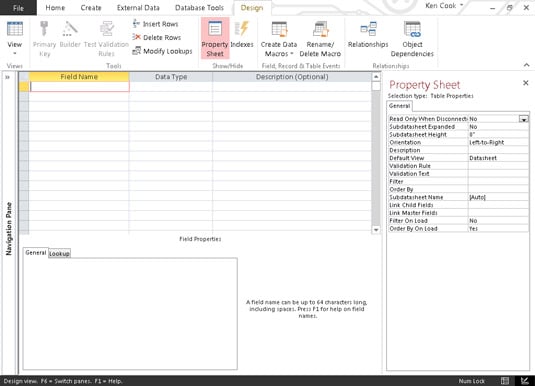The height and width of the screenshot is (386, 535).
Task: Click the Link Master Fields property field
Action: pyautogui.click(x=497, y=213)
